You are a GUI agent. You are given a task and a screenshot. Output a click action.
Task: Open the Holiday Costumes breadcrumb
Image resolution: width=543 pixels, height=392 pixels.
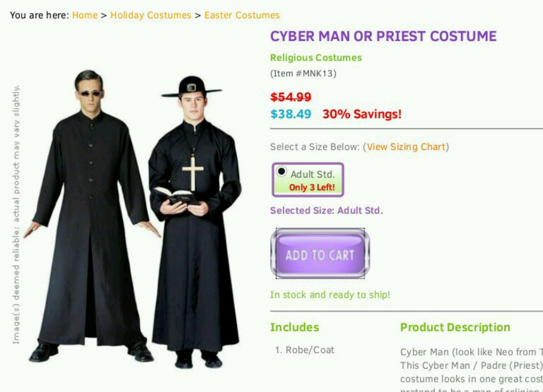coord(151,15)
